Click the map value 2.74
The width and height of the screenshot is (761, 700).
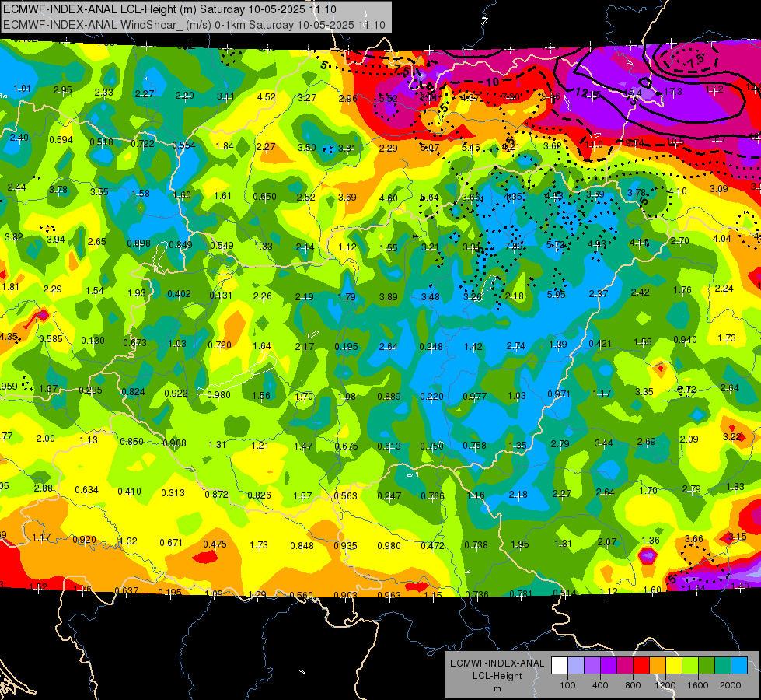click(515, 345)
